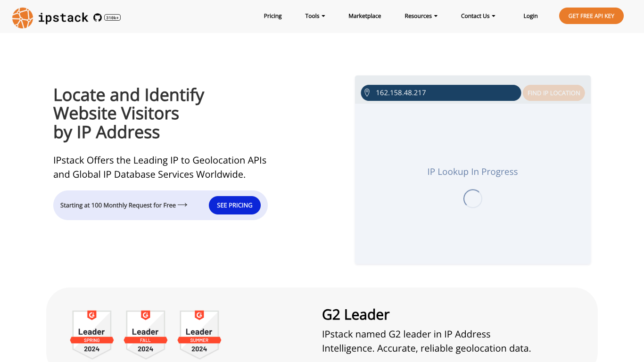Viewport: 644px width, 362px height.
Task: Click the 310k+ GitHub stars badge
Action: tap(112, 17)
